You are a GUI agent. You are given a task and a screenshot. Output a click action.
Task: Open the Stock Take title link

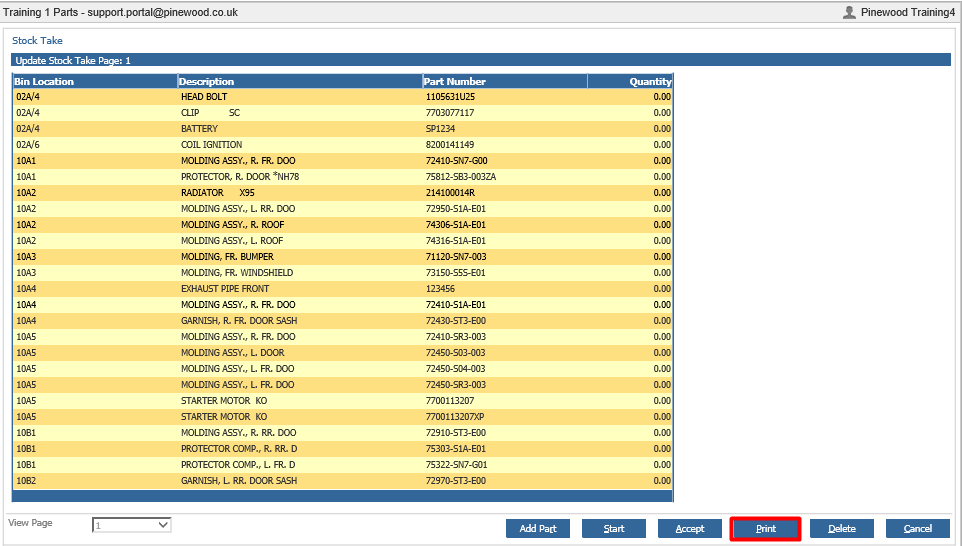(37, 40)
